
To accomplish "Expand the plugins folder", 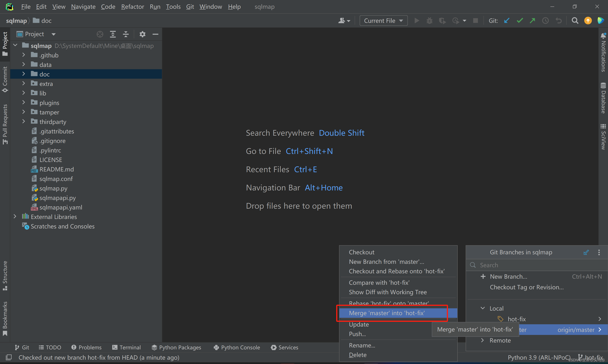I will pos(24,102).
